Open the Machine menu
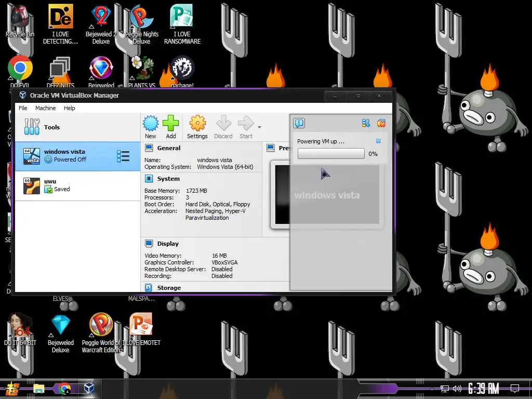This screenshot has height=399, width=532. (46, 108)
